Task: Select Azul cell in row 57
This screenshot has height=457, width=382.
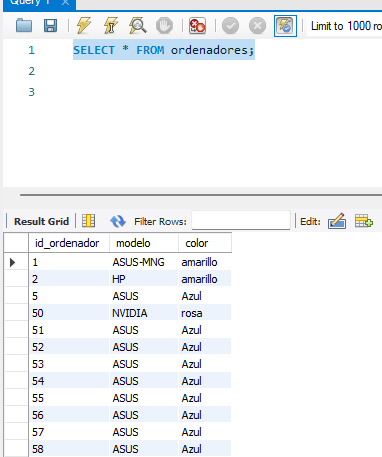Action: click(x=205, y=432)
